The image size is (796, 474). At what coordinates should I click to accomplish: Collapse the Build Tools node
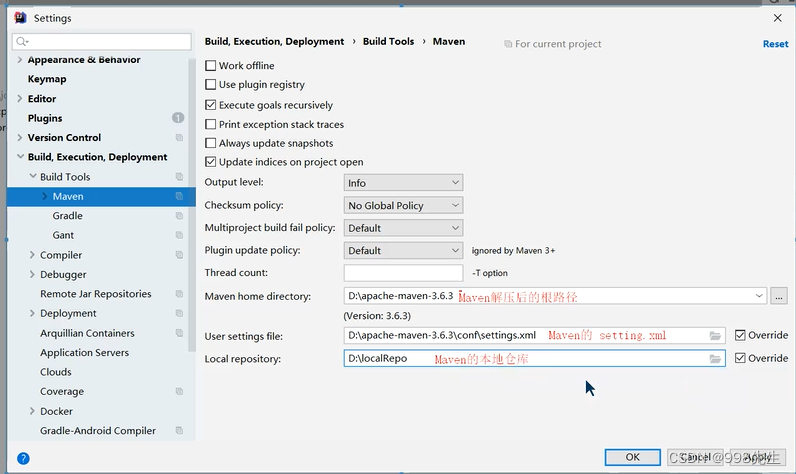pos(32,176)
